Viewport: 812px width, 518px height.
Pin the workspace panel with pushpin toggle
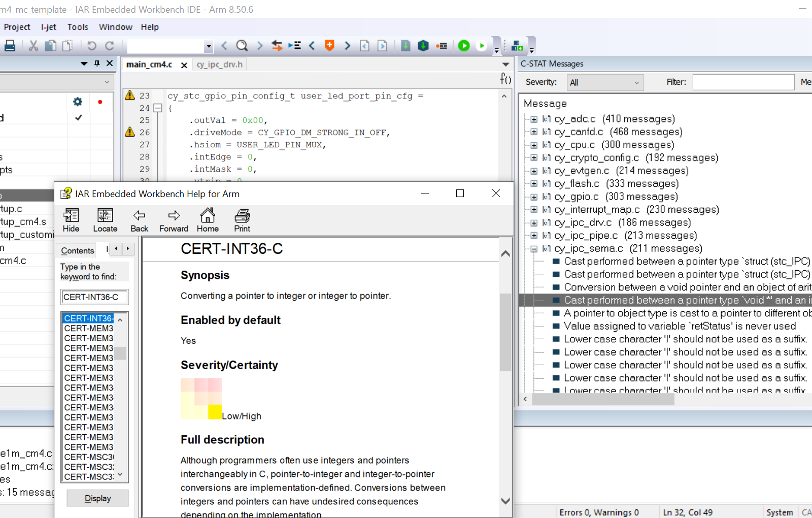click(97, 63)
